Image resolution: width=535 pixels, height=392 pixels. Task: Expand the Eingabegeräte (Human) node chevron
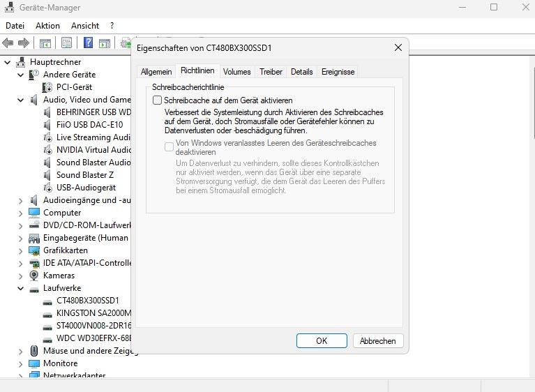[x=20, y=239]
